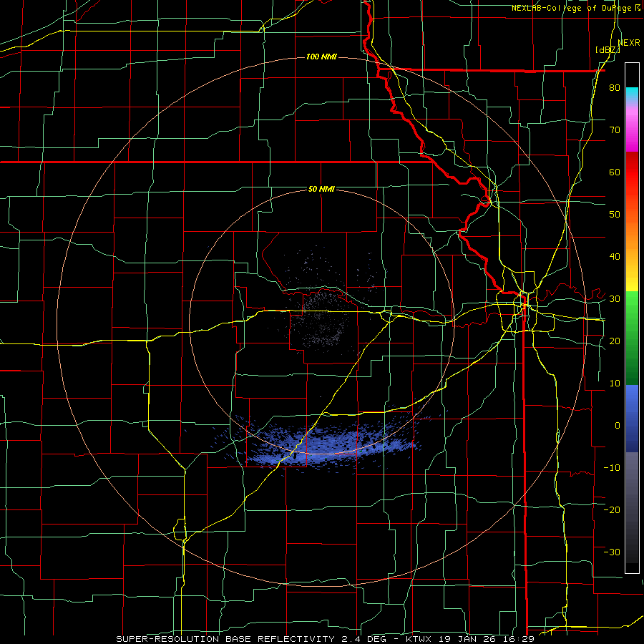Click the -30 value on the dBZ scale
Viewport: 644px width, 644px height.
pos(612,552)
